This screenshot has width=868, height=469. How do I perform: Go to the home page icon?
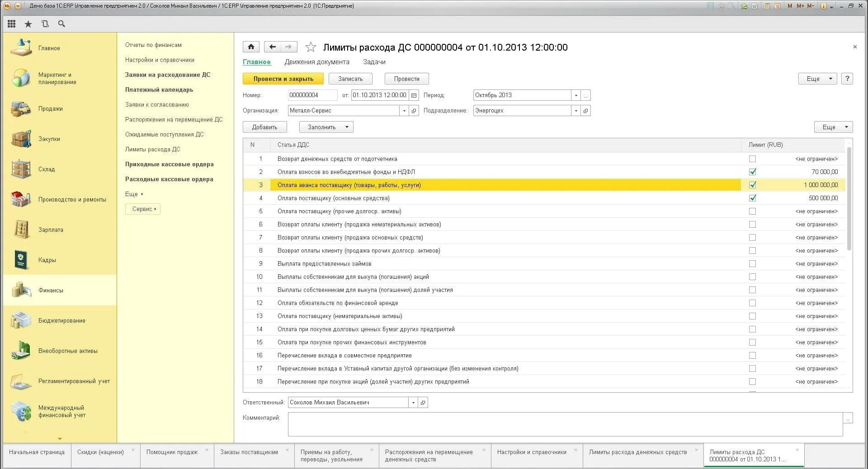pos(251,47)
